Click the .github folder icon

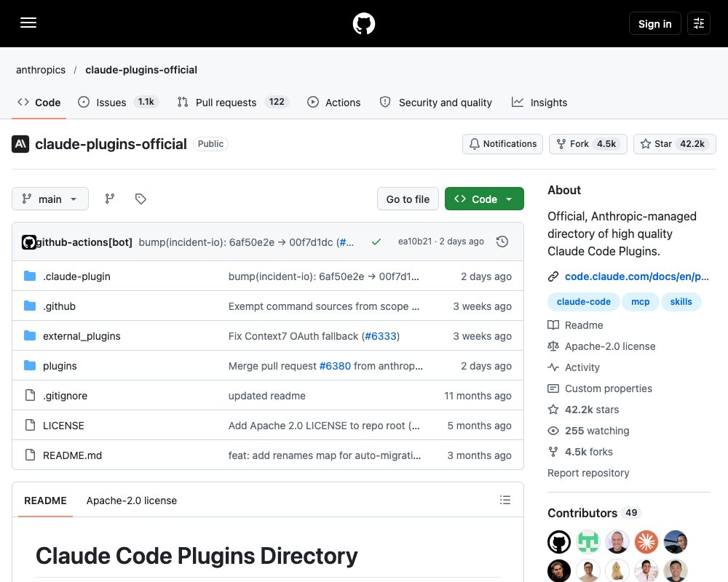(30, 306)
